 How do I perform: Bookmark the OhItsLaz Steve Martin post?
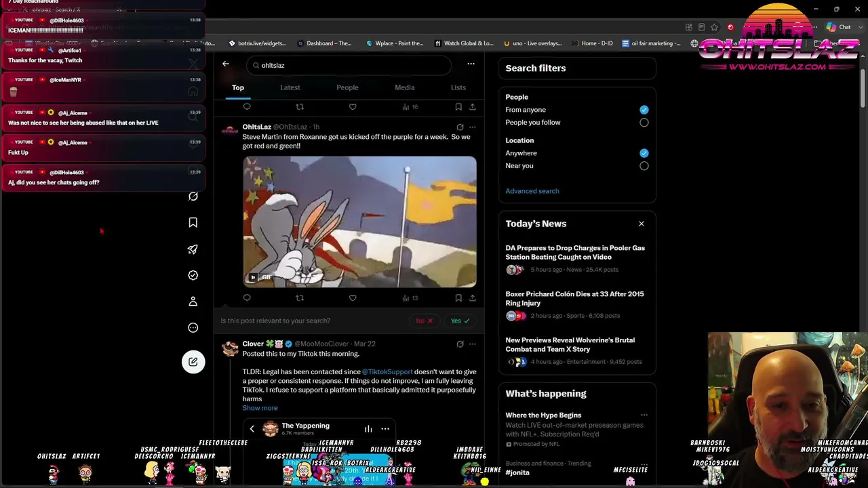(458, 298)
